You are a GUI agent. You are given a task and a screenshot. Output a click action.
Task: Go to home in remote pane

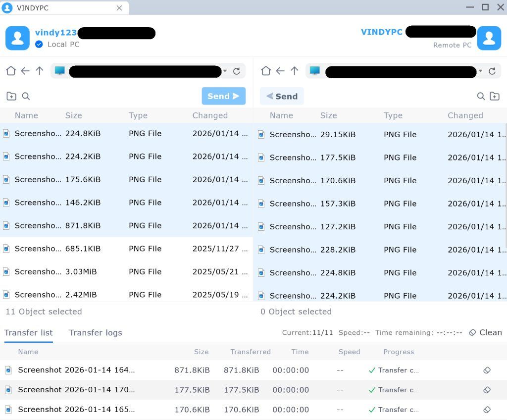266,70
